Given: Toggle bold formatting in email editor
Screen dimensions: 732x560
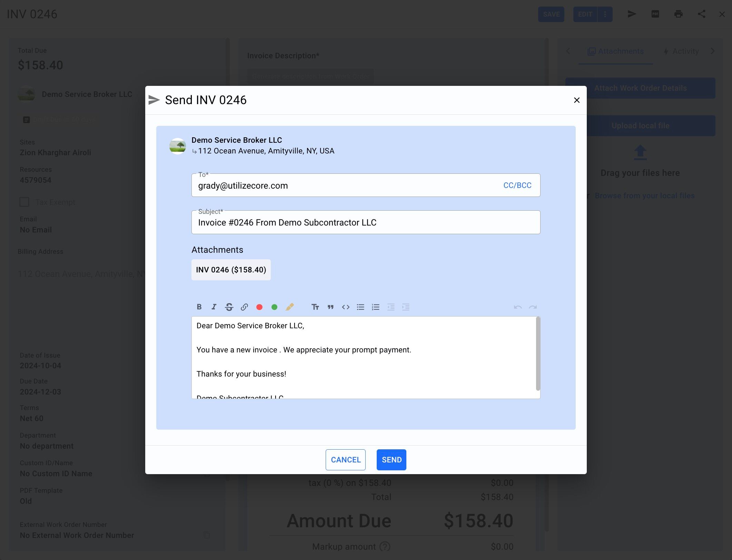Looking at the screenshot, I should pos(199,307).
